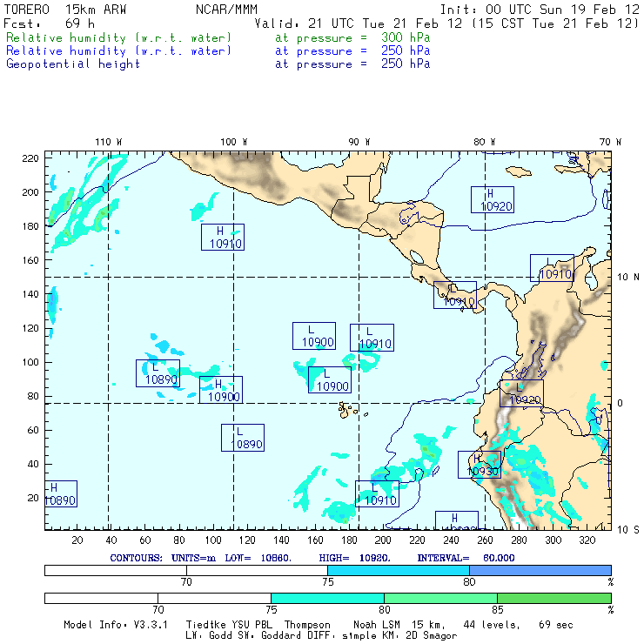Click the 'TORERO 15km ARW' title text
This screenshot has height=644, width=644.
[65, 10]
